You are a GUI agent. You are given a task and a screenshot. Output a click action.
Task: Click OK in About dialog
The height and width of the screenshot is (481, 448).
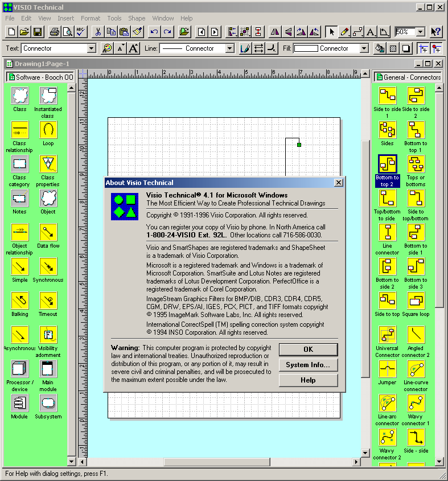(309, 350)
